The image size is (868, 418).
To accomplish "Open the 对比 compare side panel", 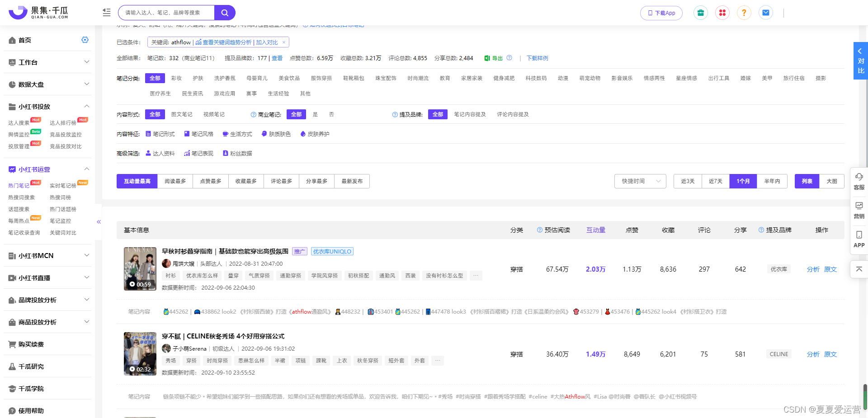I will click(860, 61).
